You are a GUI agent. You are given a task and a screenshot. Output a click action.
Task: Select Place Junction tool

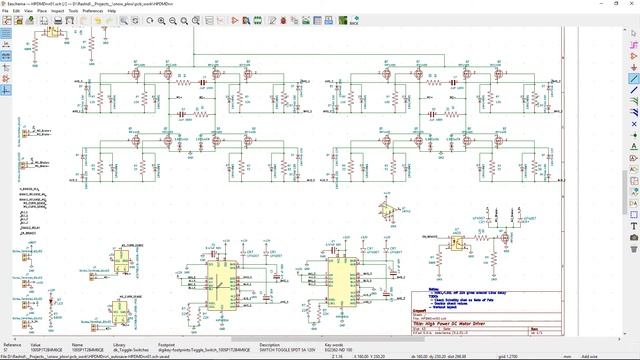[634, 135]
